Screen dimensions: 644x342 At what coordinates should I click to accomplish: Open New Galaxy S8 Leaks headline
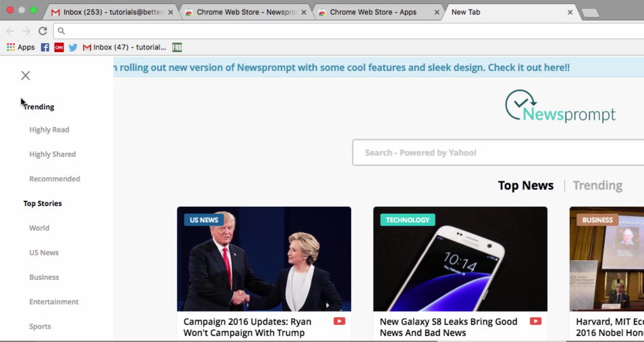[448, 327]
